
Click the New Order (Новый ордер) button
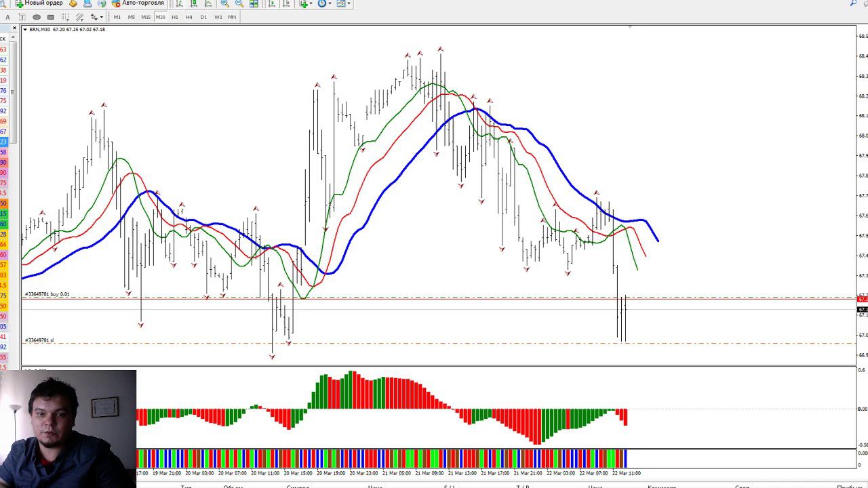39,3
